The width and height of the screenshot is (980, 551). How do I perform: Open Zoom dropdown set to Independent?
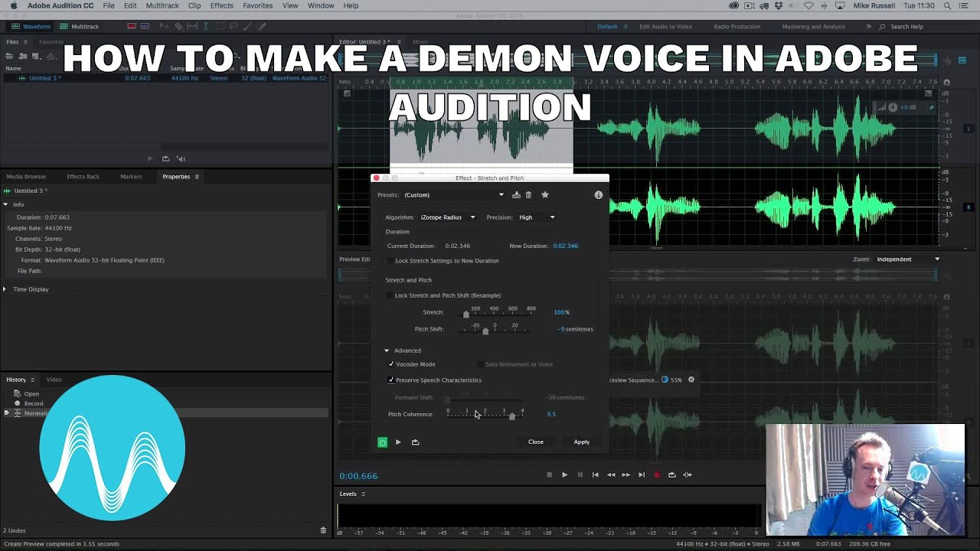(907, 259)
